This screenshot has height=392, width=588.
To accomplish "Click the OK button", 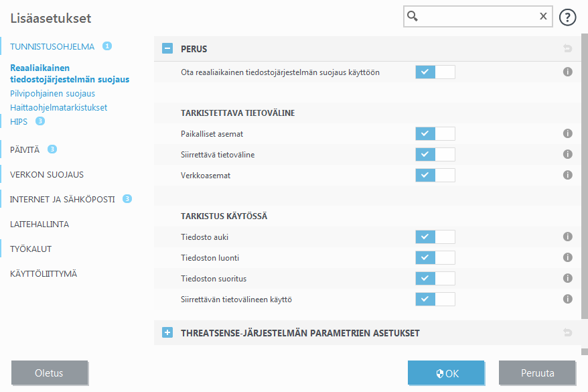I will coord(446,373).
